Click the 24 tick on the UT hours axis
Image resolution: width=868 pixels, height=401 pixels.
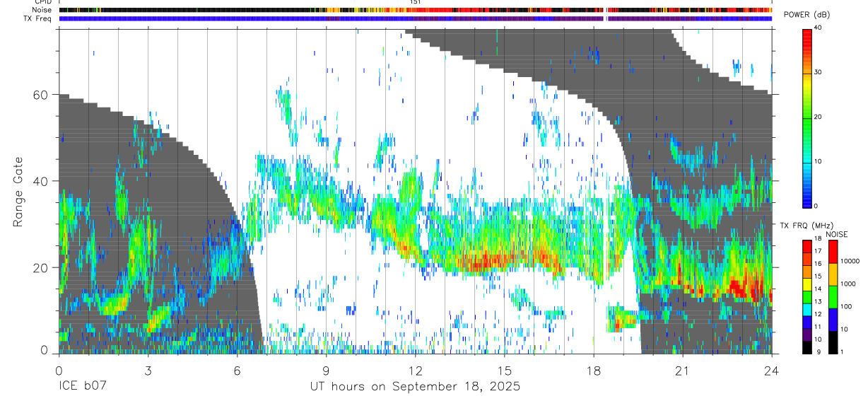click(x=771, y=370)
